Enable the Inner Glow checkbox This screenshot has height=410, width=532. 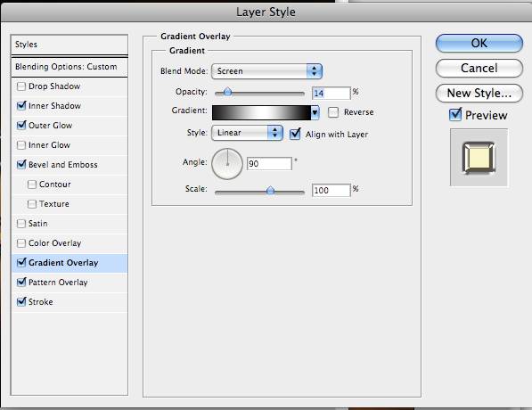21,145
